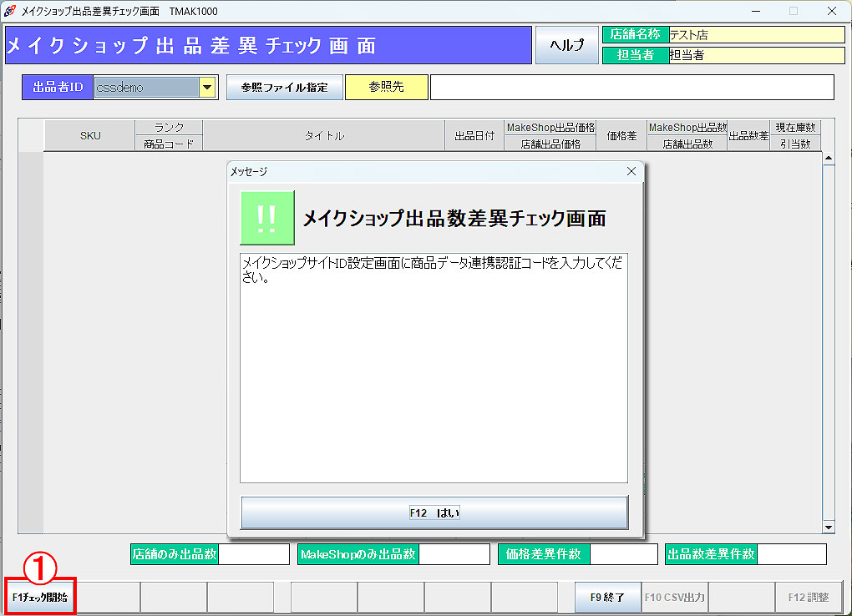Click 出品数差異件数 green label

tap(711, 554)
